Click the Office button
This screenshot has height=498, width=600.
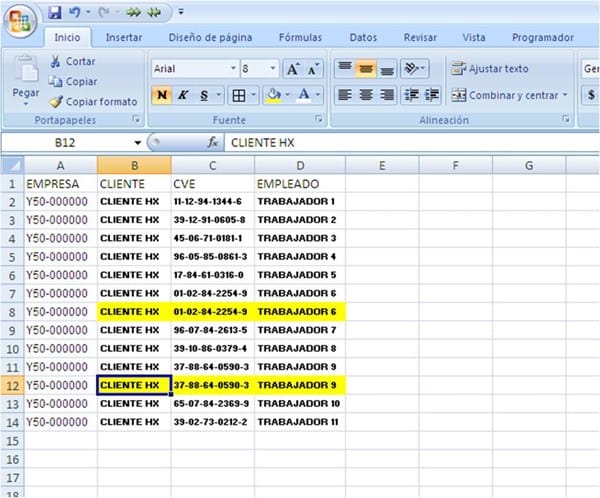(x=20, y=20)
